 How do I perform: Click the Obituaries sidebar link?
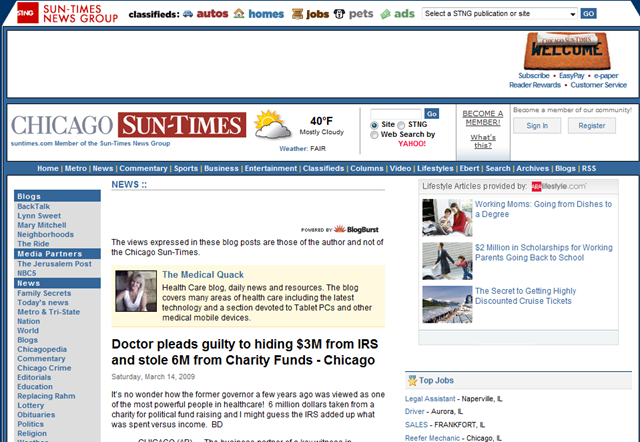[x=36, y=415]
